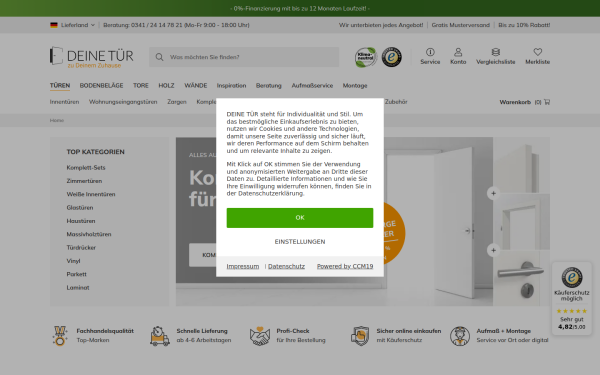Open the Klima-neutral badge
The width and height of the screenshot is (600, 375).
point(365,57)
